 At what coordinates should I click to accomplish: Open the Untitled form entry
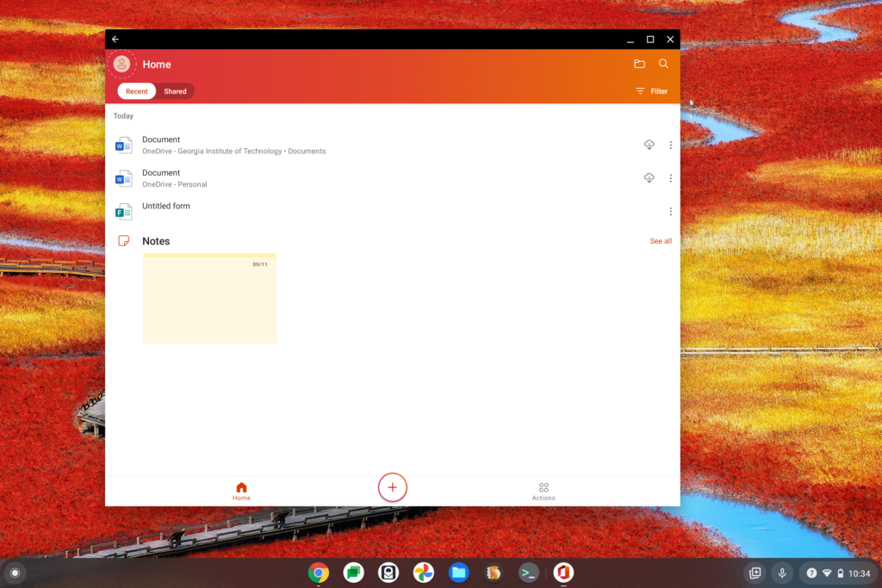pos(393,212)
